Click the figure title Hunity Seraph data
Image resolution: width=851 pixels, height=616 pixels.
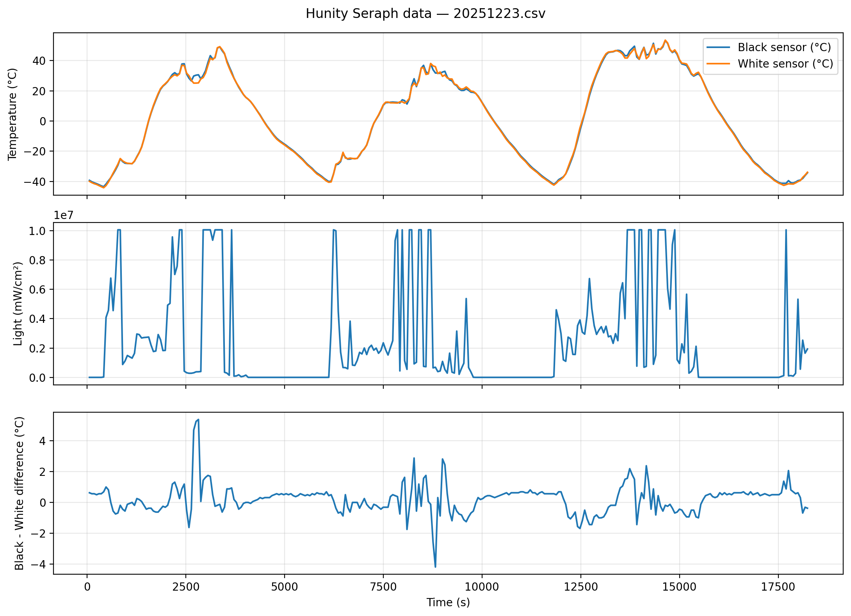point(425,14)
